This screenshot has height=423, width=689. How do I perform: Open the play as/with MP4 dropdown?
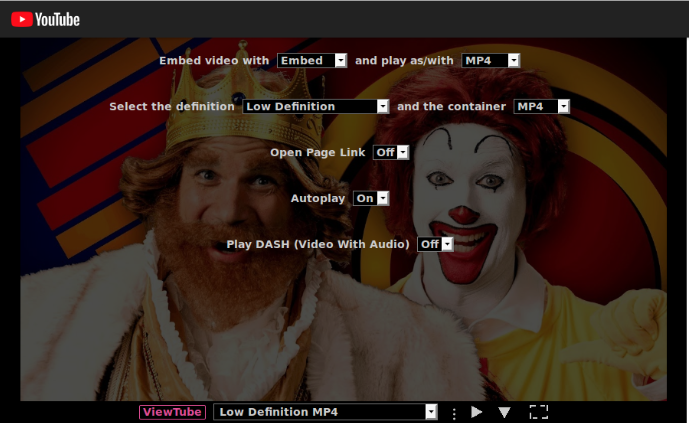pos(491,61)
